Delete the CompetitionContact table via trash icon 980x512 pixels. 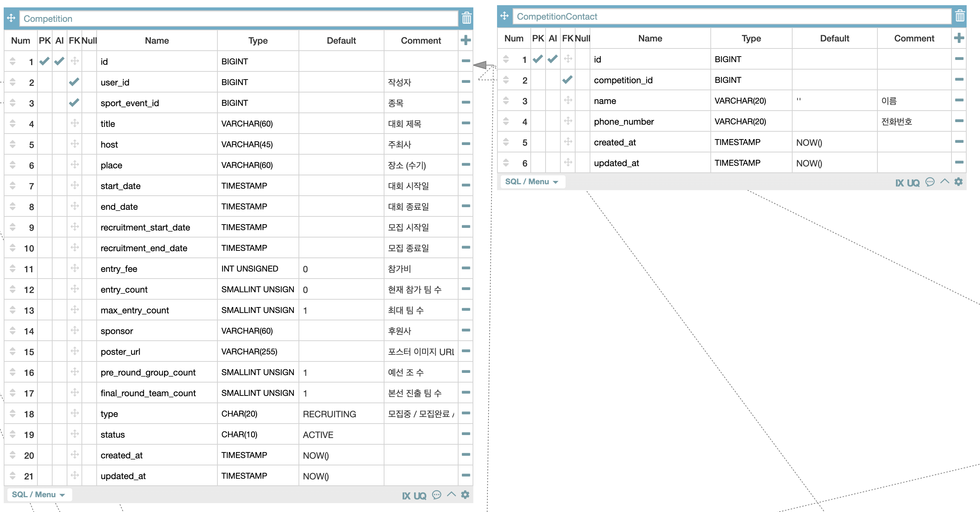click(960, 16)
